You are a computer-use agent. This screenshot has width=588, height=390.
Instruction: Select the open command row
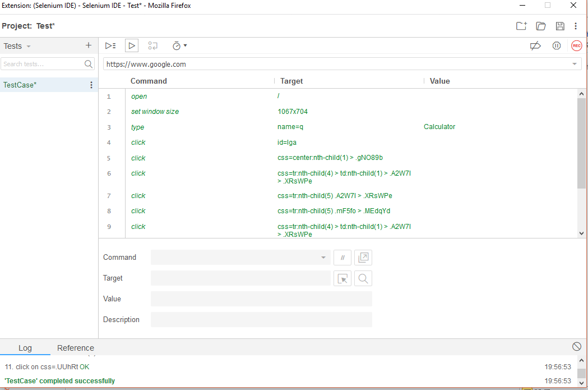coord(339,97)
